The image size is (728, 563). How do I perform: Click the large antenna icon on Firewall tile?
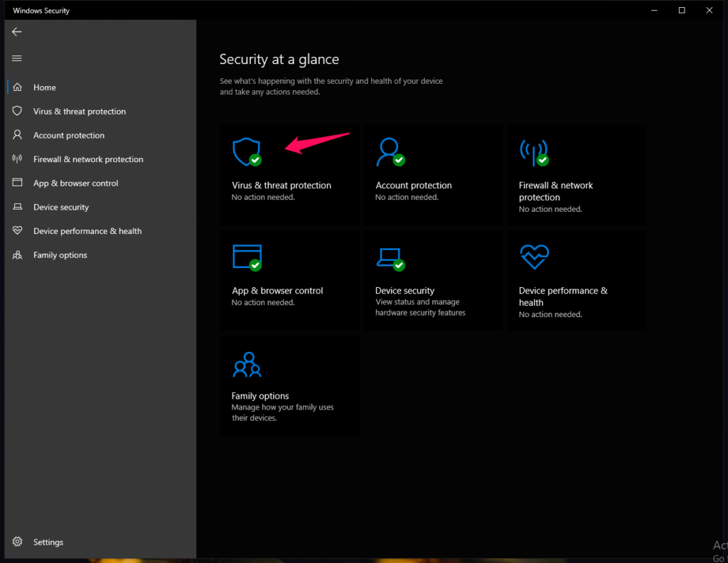pyautogui.click(x=534, y=153)
